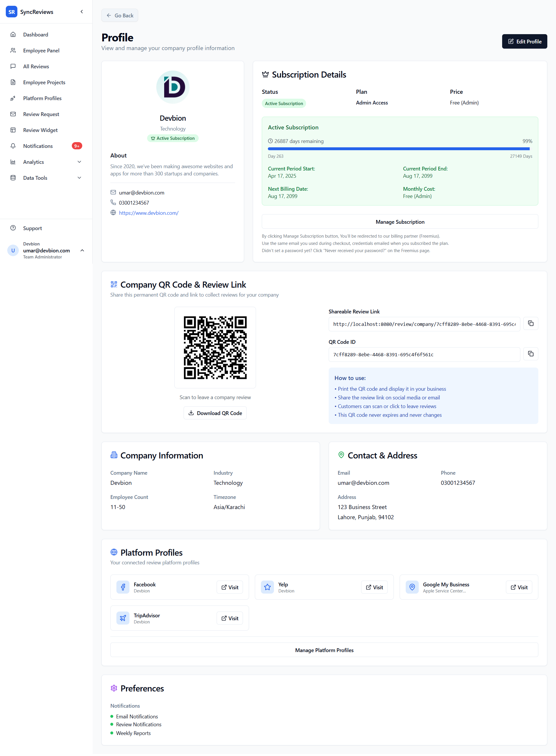Open the Support help icon
This screenshot has height=756, width=556.
coord(13,228)
